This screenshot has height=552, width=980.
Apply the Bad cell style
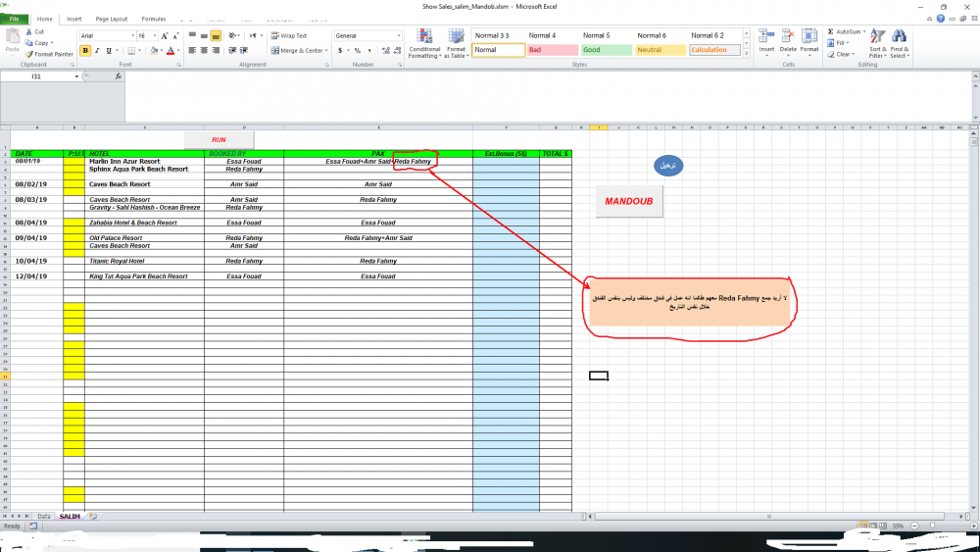tap(552, 50)
